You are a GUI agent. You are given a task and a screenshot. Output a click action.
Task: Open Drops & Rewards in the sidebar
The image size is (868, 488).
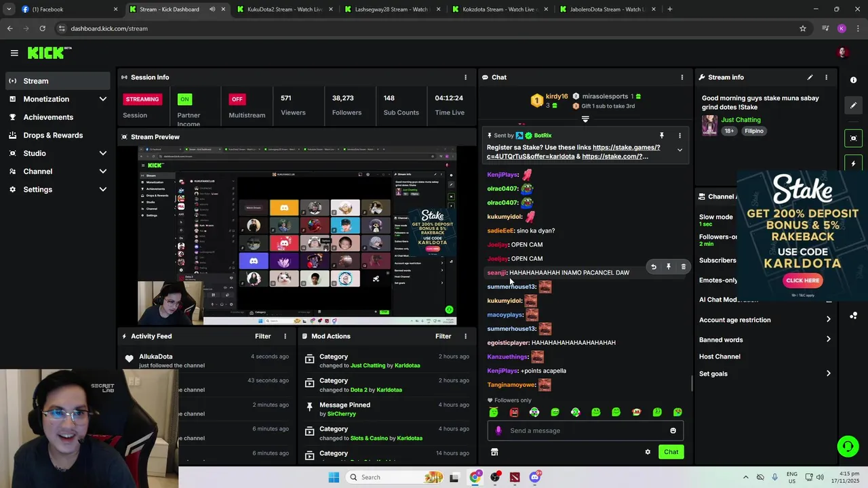point(58,136)
